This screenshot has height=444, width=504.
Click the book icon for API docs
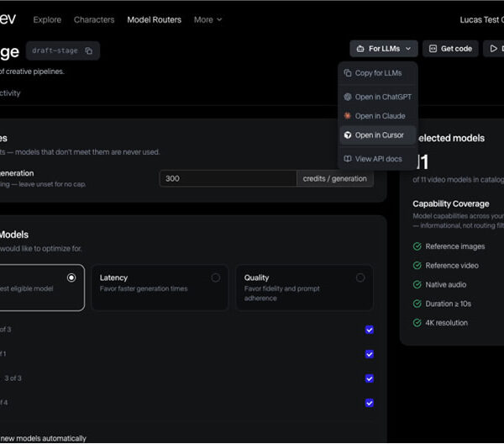coord(348,159)
